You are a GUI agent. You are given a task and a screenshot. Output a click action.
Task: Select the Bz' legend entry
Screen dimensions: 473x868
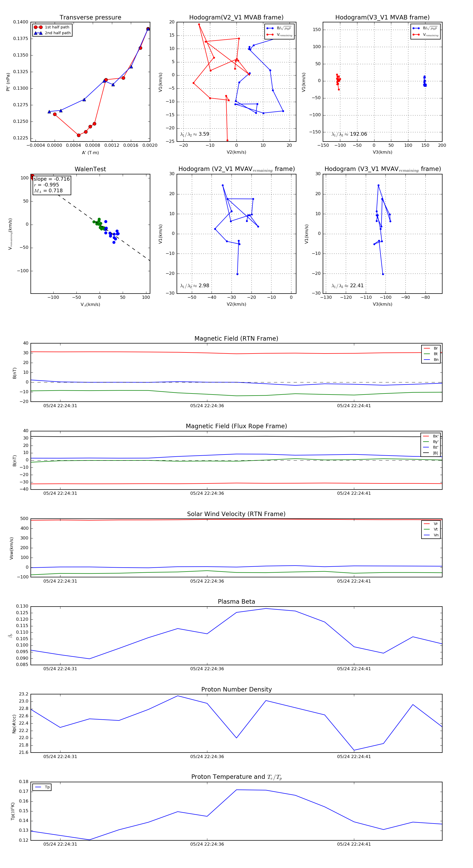[x=431, y=447]
